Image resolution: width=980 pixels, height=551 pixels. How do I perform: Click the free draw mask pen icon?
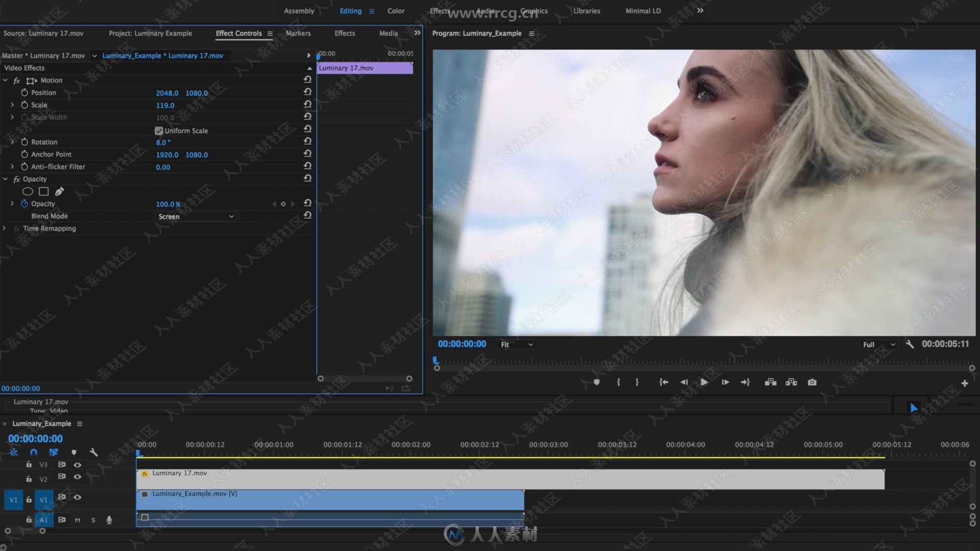60,190
